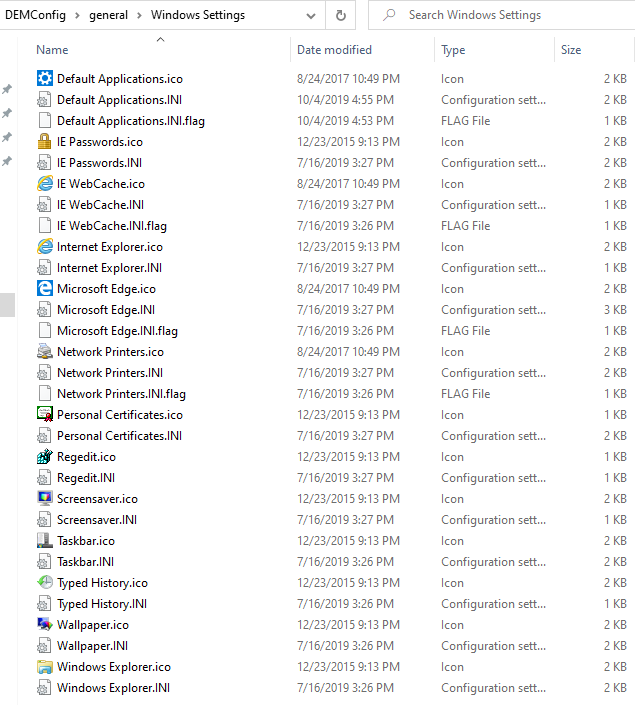
Task: Expand the chevron after general in the path
Action: click(140, 16)
